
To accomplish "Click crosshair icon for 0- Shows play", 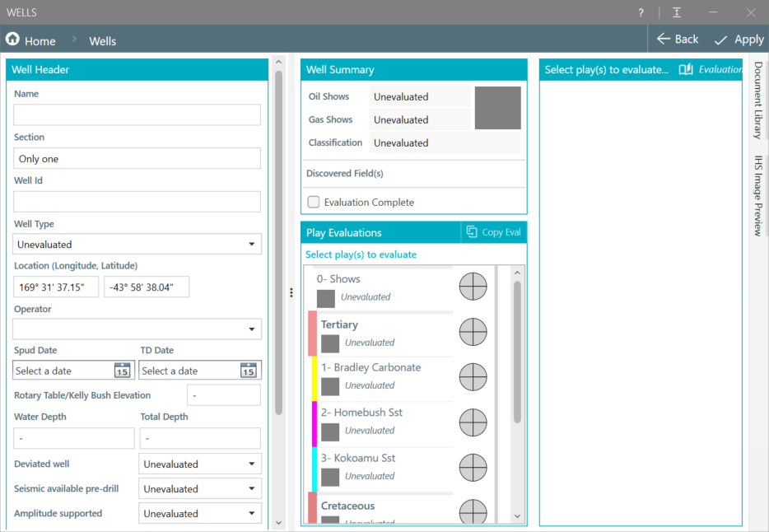I will click(x=473, y=287).
